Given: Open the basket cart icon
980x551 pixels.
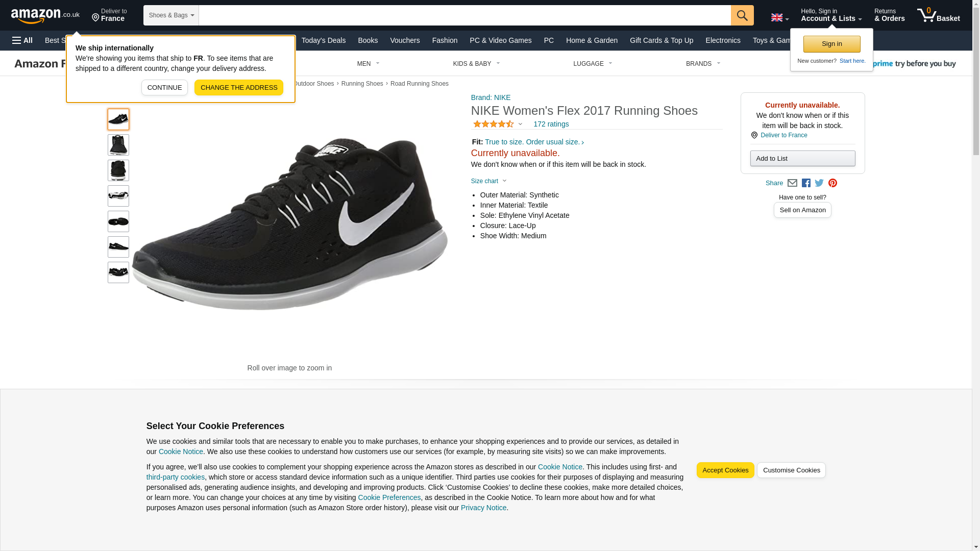Looking at the screenshot, I should pos(938,15).
